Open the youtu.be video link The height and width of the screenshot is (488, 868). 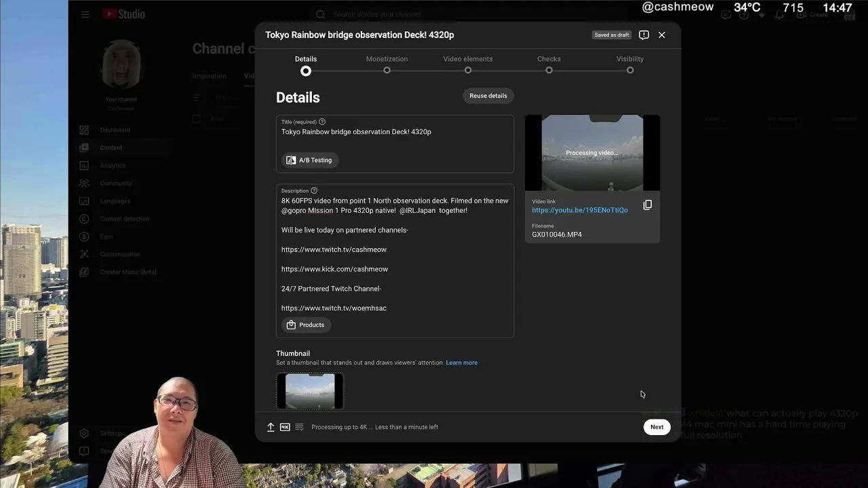coord(580,210)
